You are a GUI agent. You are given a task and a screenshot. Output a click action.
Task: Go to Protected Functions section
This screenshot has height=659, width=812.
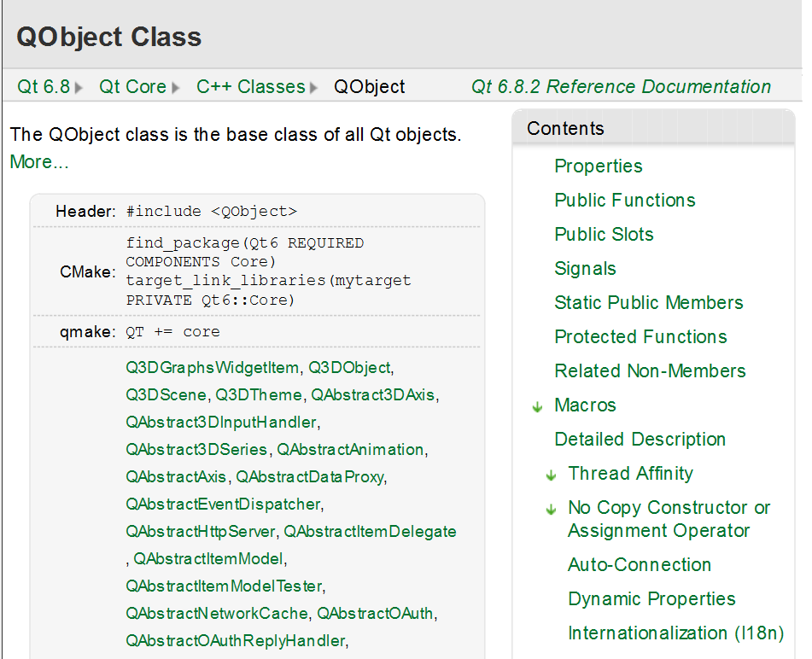point(640,336)
